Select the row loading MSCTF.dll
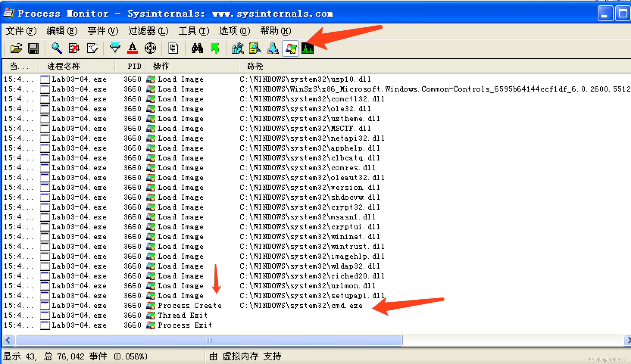This screenshot has width=631, height=364. pyautogui.click(x=316, y=128)
